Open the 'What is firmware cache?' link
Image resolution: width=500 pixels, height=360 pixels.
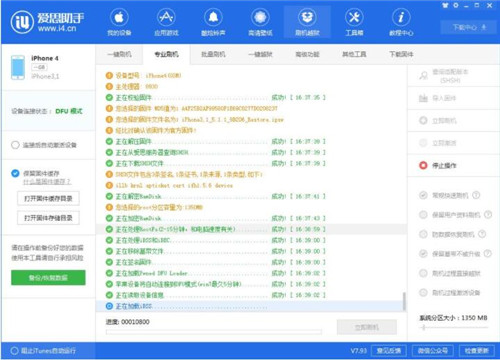[x=47, y=182]
